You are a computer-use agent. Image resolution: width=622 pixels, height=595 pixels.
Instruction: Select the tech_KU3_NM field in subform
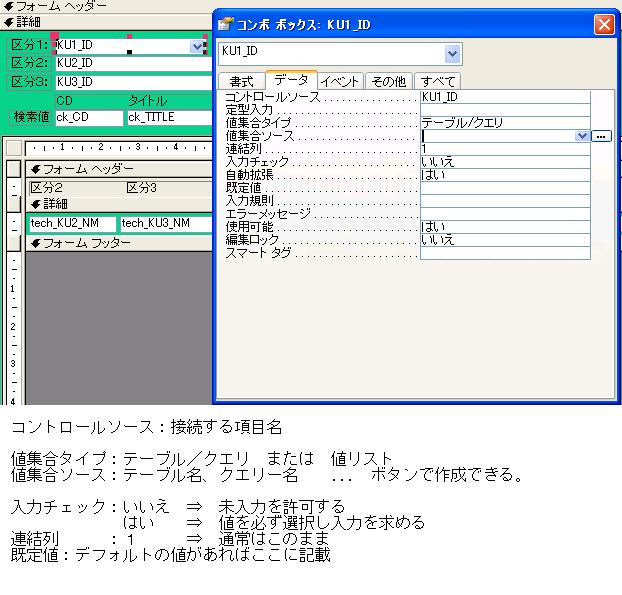(x=160, y=223)
